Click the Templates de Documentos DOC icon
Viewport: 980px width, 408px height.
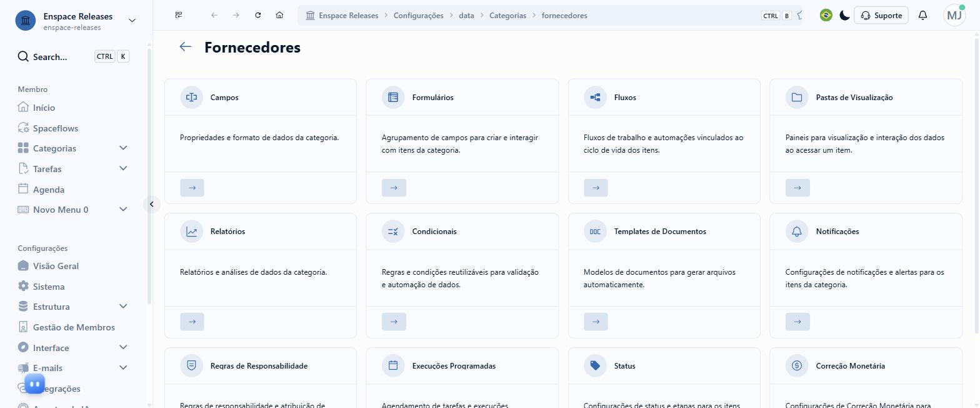tap(595, 232)
